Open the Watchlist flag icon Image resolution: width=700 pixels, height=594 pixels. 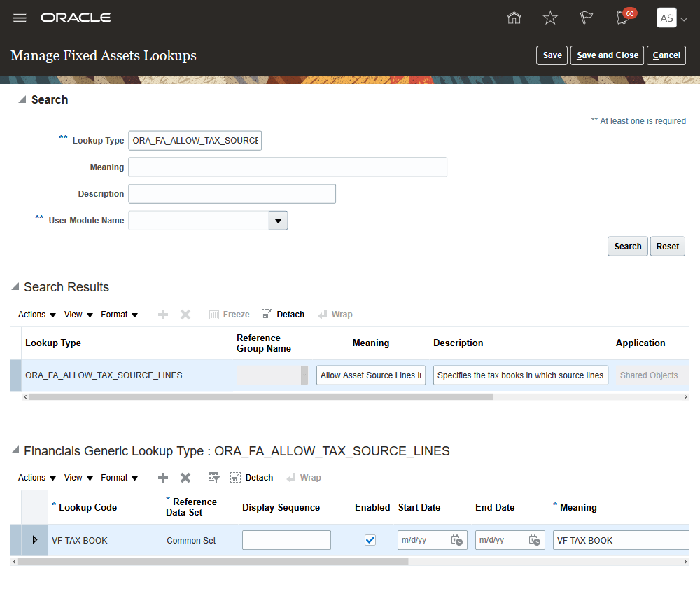[587, 18]
